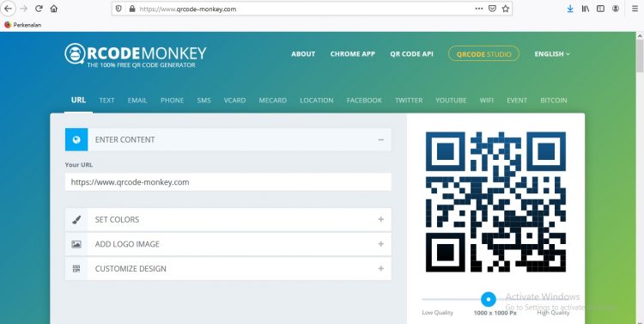Switch to the Twitter tab
644x324 pixels.
coord(409,101)
